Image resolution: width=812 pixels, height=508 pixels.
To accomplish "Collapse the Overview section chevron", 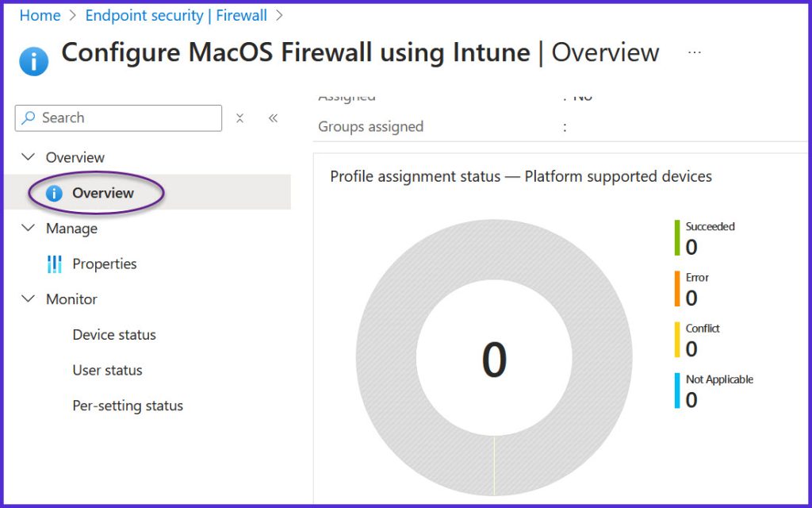I will pos(29,156).
